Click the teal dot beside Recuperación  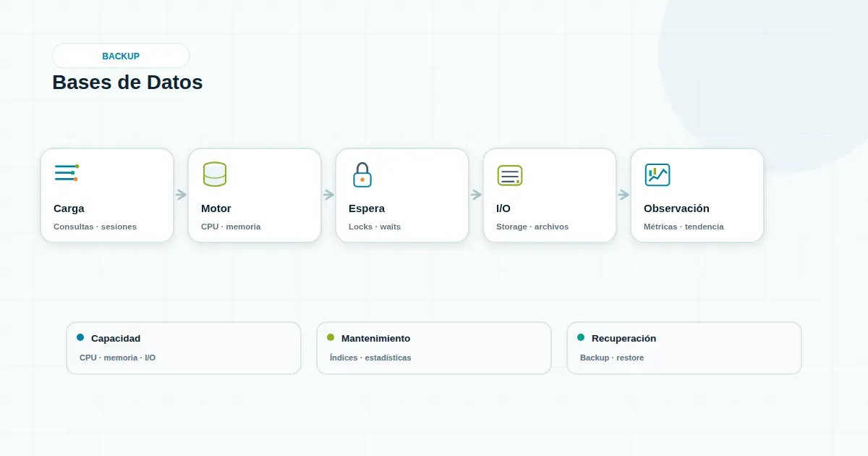[581, 337]
